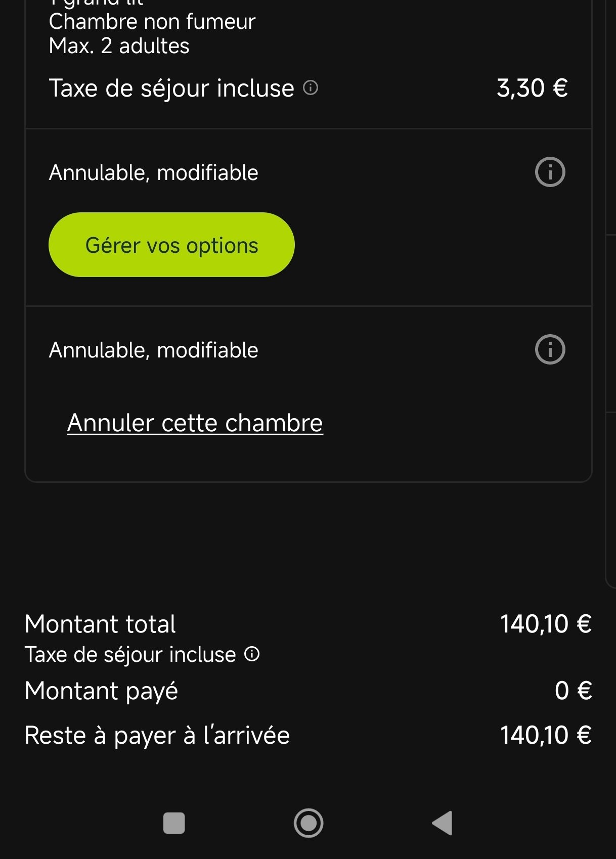The image size is (616, 859).
Task: Tap the Montant payé label
Action: pos(101,691)
